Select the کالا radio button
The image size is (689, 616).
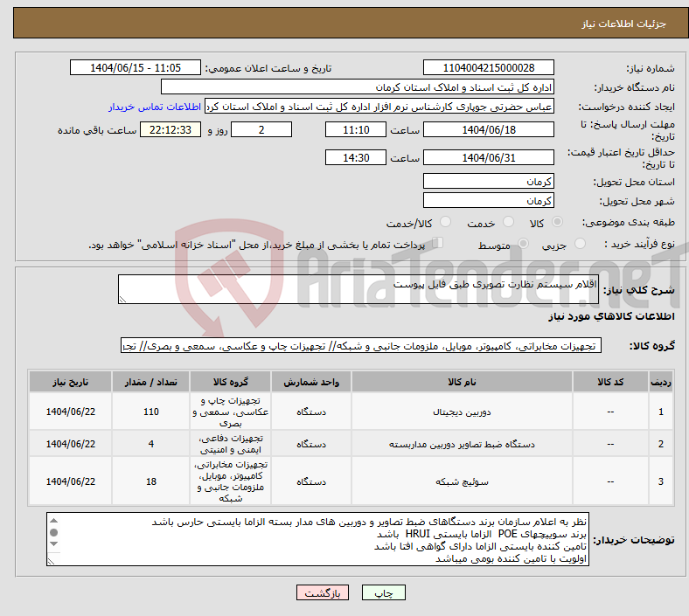[x=557, y=222]
